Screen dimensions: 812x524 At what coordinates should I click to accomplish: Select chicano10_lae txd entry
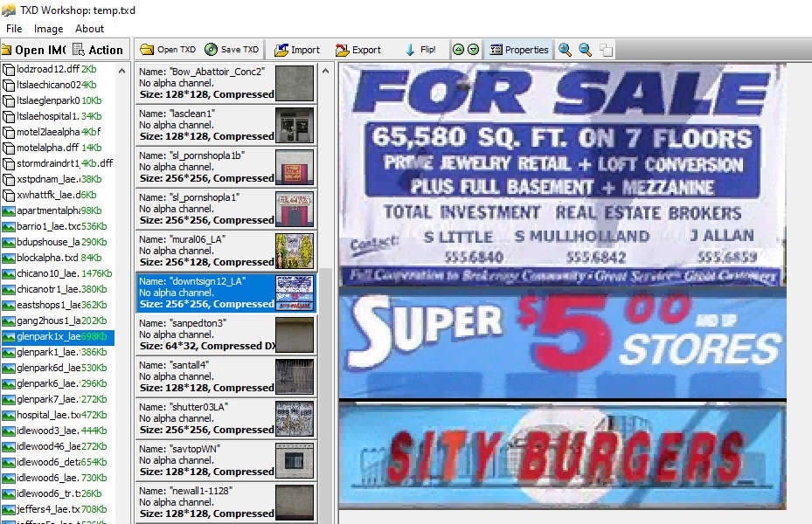58,273
